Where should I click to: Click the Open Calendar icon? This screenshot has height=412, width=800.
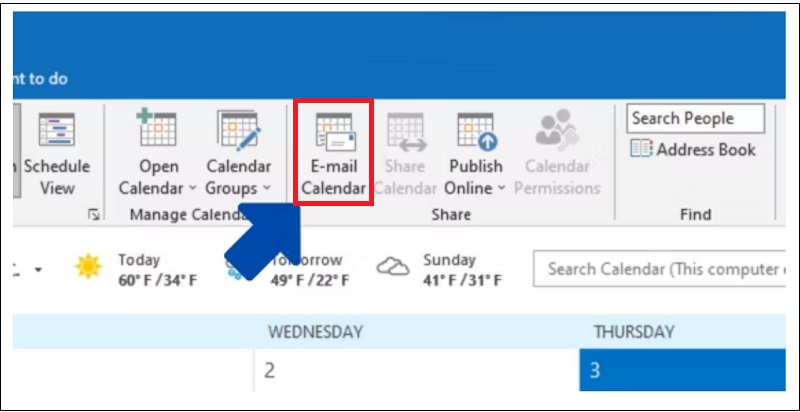[x=157, y=131]
